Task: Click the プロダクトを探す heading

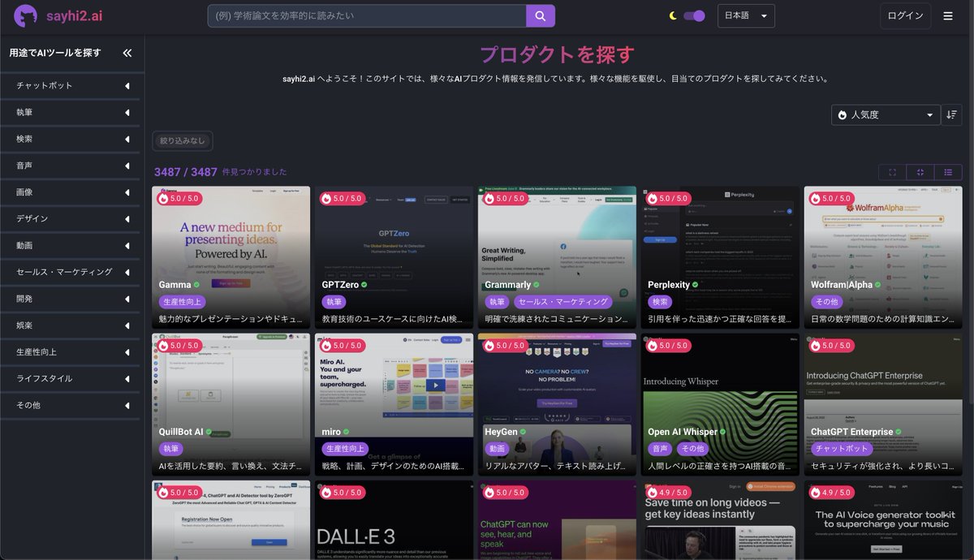Action: [x=557, y=54]
